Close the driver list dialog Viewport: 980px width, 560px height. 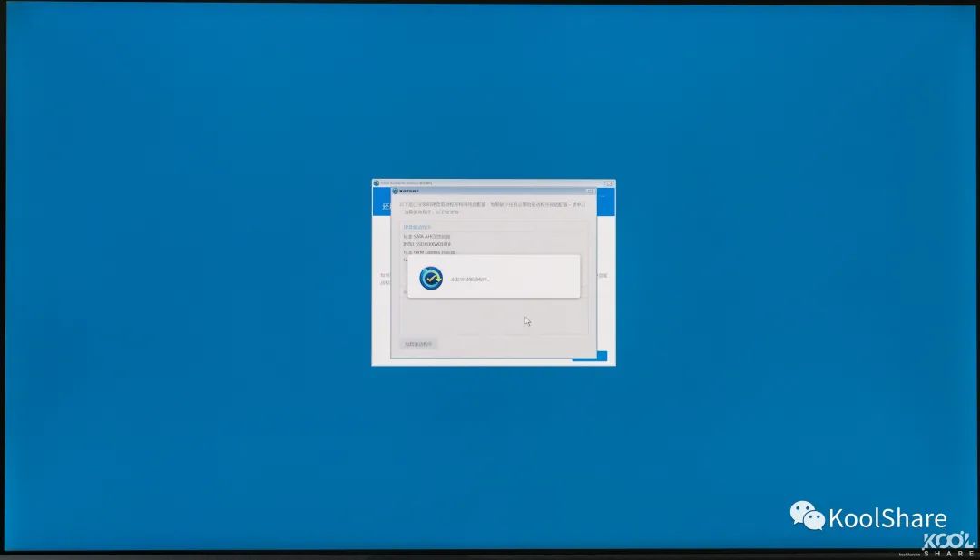590,191
